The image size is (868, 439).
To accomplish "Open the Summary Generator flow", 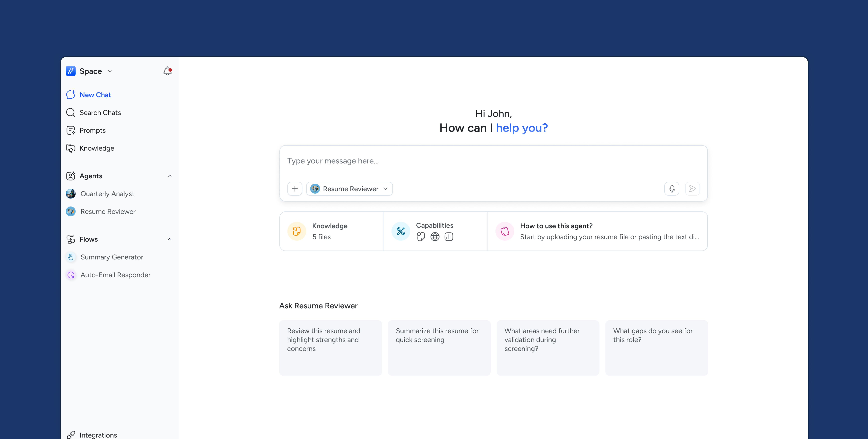I will coord(112,257).
